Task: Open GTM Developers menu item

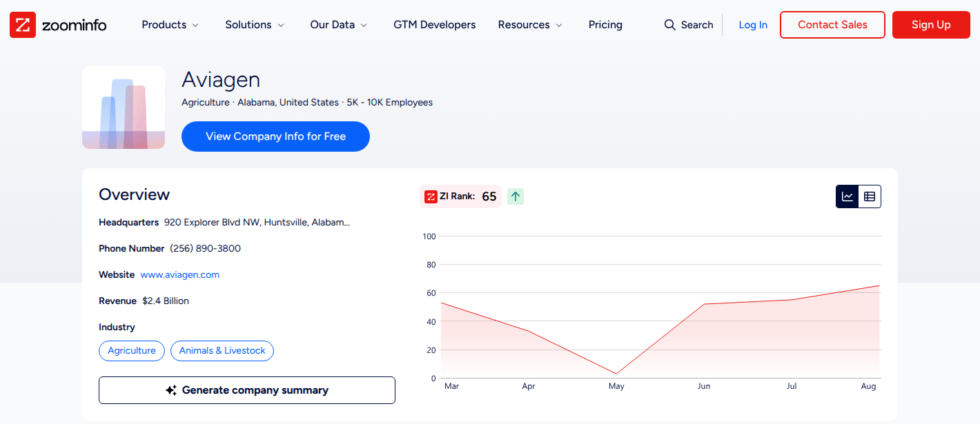Action: (435, 25)
